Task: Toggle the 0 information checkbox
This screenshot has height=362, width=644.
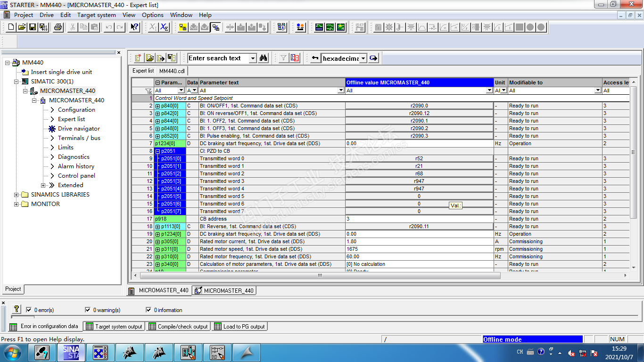Action: [x=149, y=310]
